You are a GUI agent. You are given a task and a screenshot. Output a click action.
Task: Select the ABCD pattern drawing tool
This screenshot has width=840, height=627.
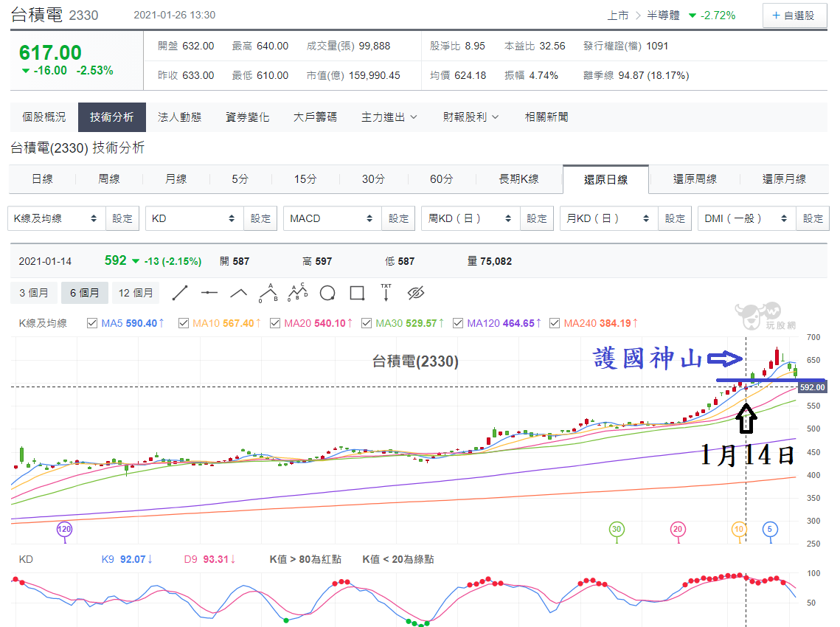point(298,293)
